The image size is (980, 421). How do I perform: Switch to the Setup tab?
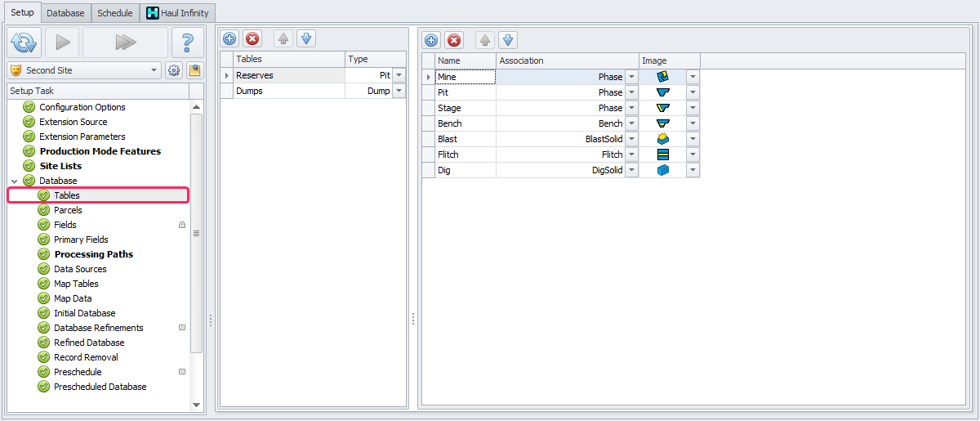click(x=22, y=12)
